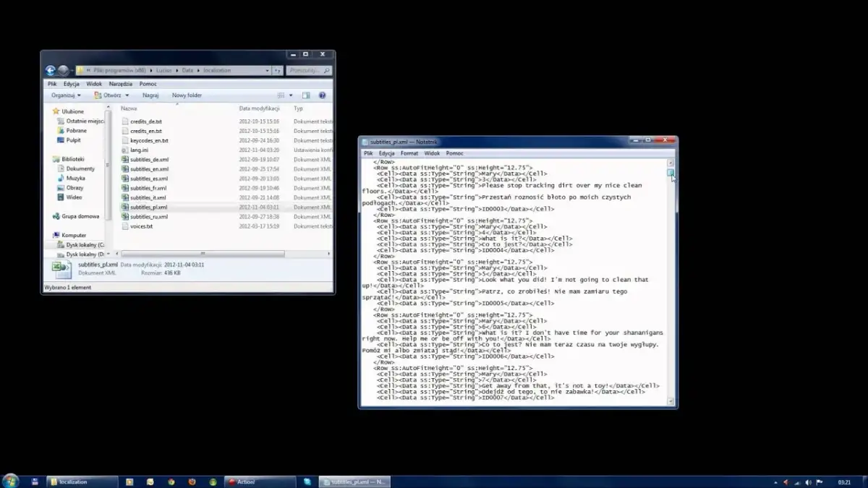Click the Chrome icon in taskbar
Image resolution: width=868 pixels, height=488 pixels.
171,481
